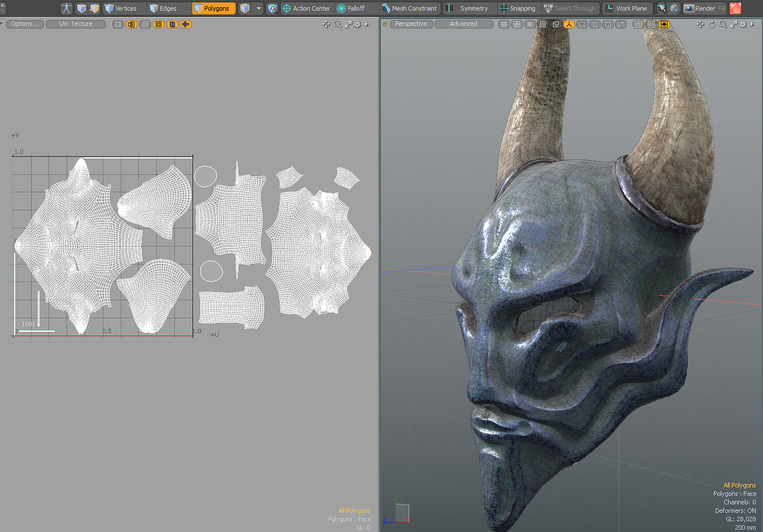Click the 3D viewport magnifier zoom icon
The width and height of the screenshot is (763, 532).
point(722,24)
